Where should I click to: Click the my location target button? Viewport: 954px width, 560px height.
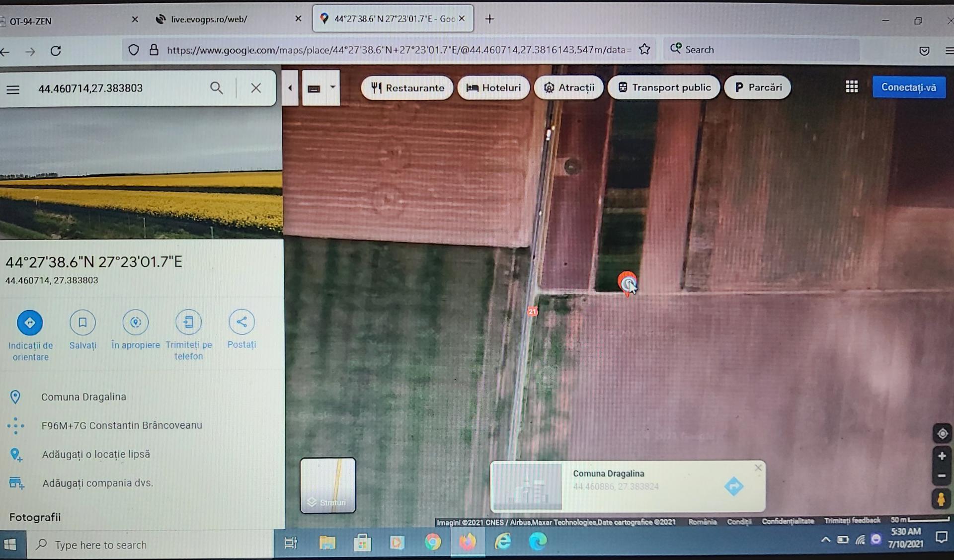(x=942, y=434)
